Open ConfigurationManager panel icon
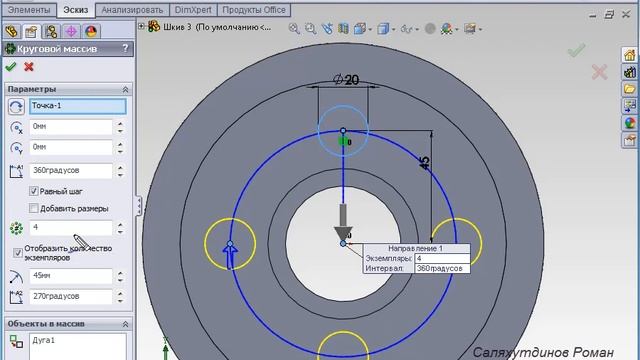640x360 pixels. (51, 31)
